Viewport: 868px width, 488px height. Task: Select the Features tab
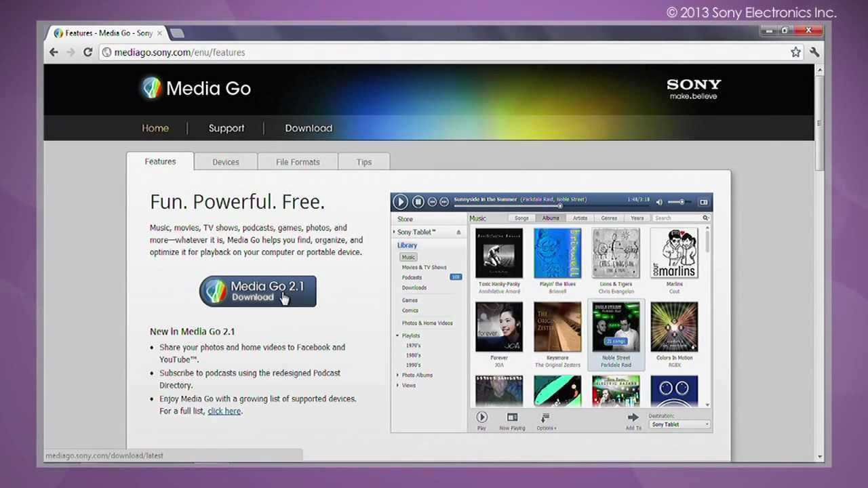point(160,161)
